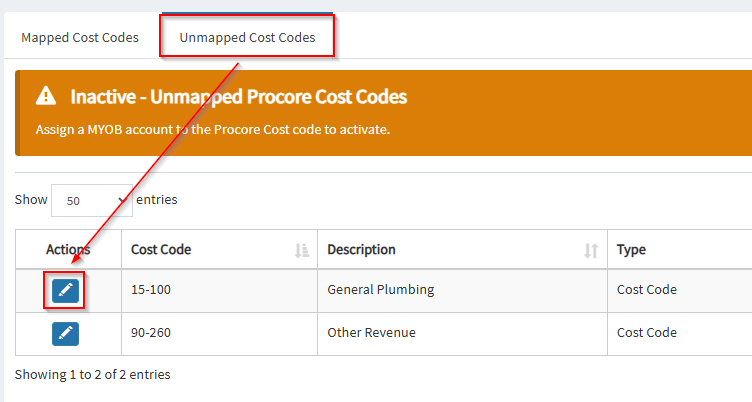
Task: Click the warning triangle icon in banner
Action: click(x=46, y=95)
